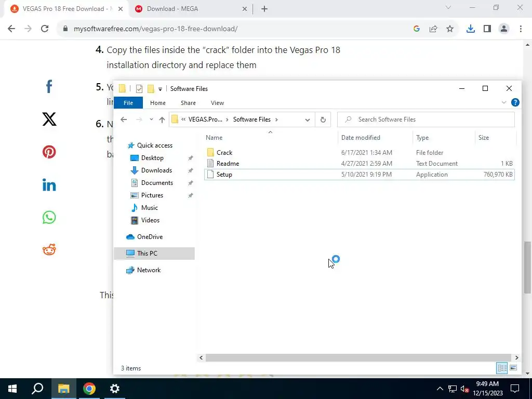Click Chrome icon in taskbar

tap(89, 389)
